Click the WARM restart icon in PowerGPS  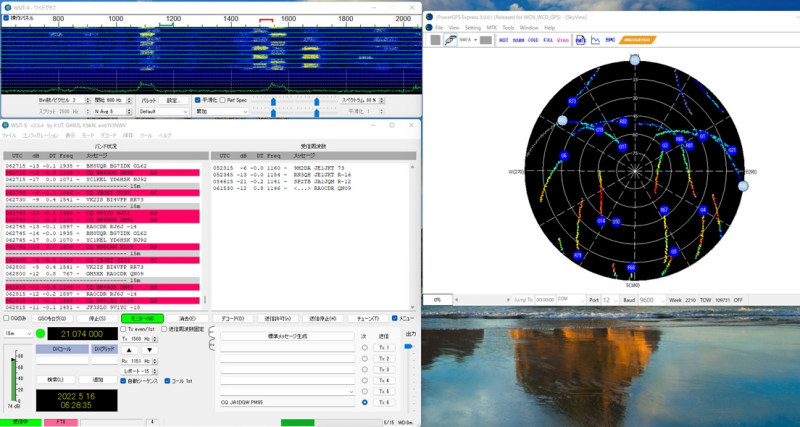click(518, 40)
